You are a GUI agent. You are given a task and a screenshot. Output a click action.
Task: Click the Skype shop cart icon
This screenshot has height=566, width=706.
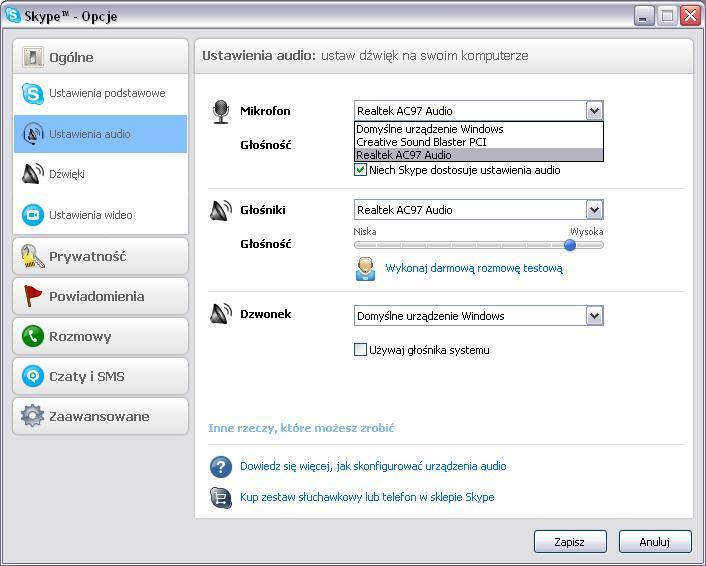pos(221,498)
